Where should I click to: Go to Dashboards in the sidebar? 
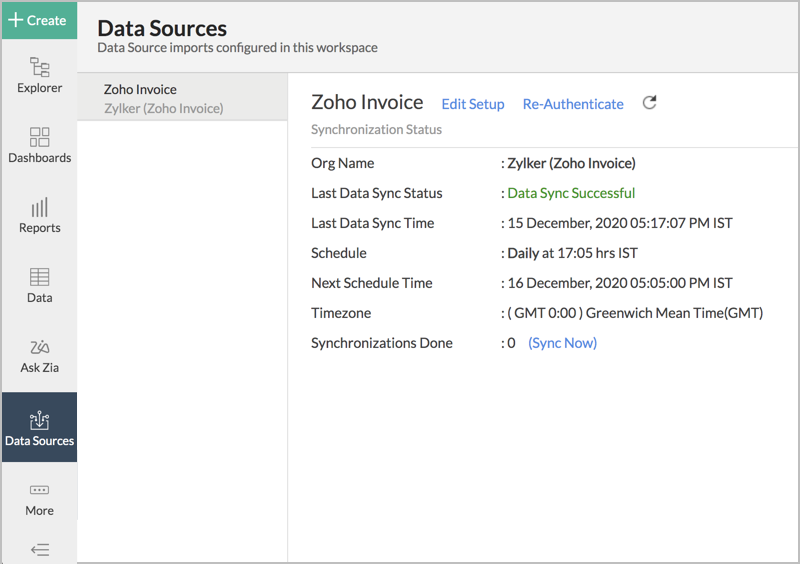click(39, 145)
